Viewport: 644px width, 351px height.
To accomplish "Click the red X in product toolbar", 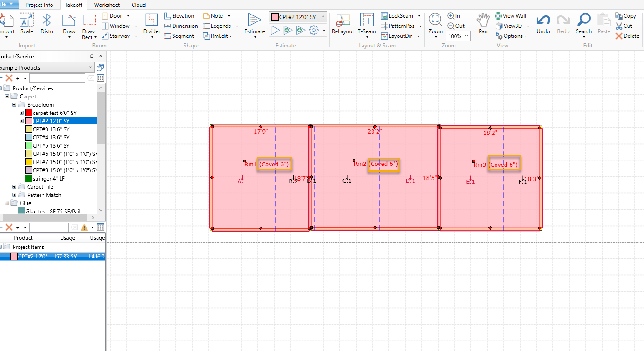I will click(9, 78).
